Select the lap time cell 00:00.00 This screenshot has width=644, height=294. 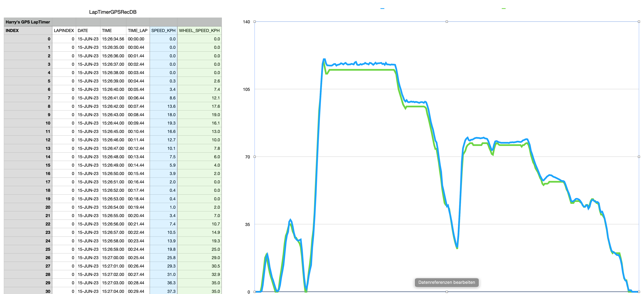click(138, 39)
